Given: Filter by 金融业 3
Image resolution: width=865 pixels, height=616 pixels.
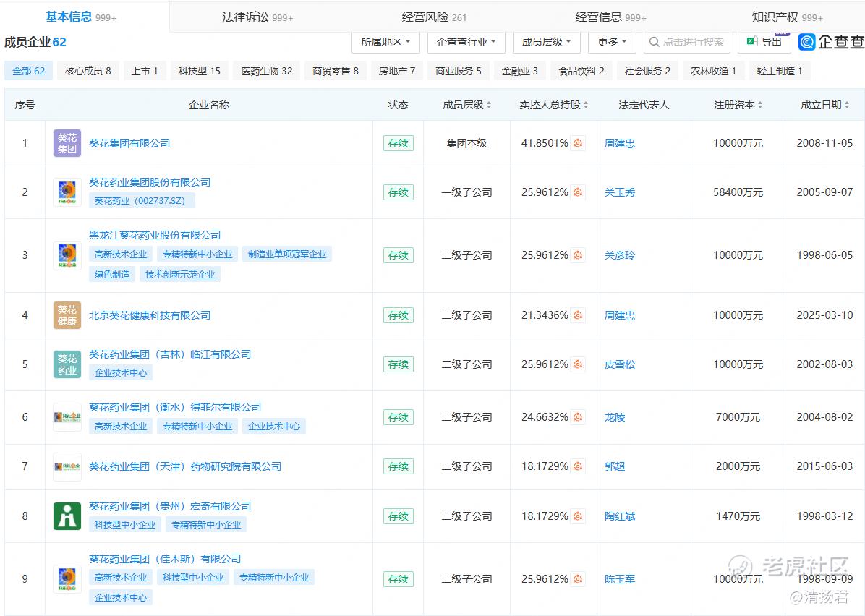Looking at the screenshot, I should pyautogui.click(x=520, y=71).
